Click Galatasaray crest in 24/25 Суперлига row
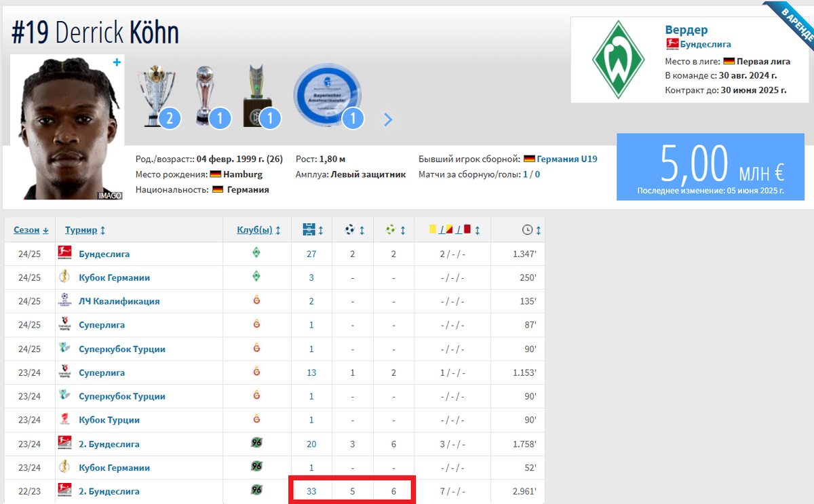 coord(256,324)
